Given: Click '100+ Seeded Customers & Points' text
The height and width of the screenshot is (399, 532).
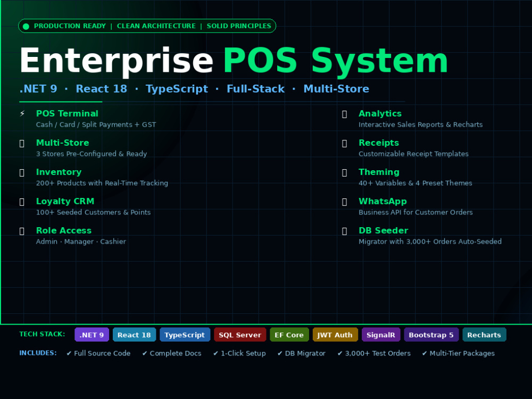Looking at the screenshot, I should [x=93, y=212].
